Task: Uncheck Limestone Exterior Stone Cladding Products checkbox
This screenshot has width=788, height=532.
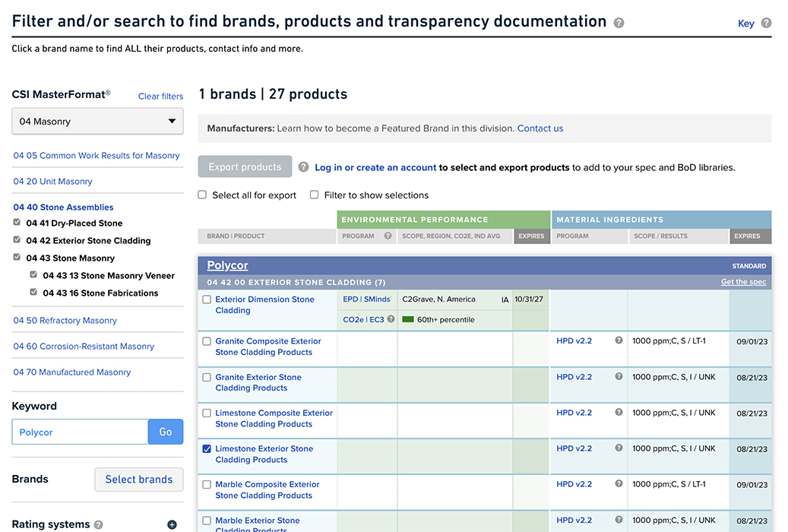Action: tap(207, 449)
